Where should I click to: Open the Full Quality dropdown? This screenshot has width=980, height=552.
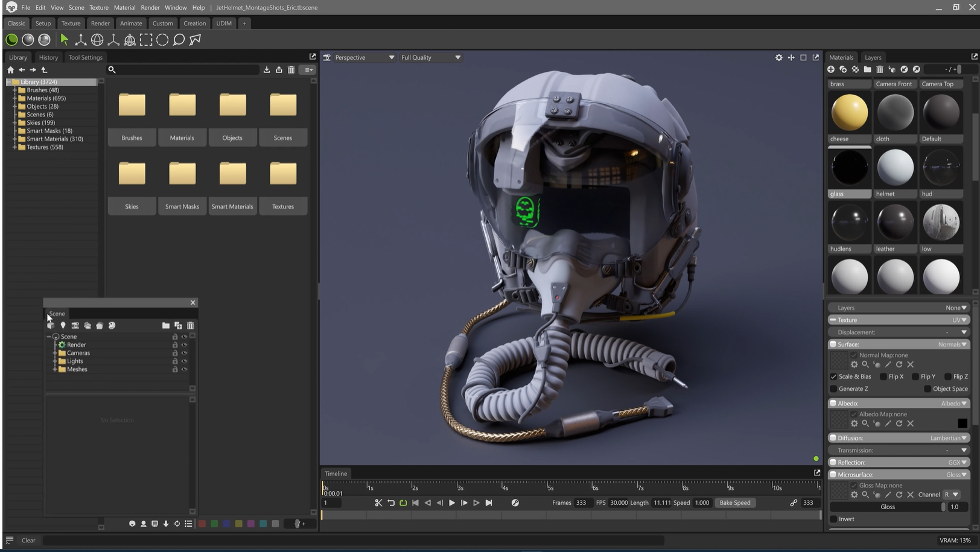tap(431, 57)
